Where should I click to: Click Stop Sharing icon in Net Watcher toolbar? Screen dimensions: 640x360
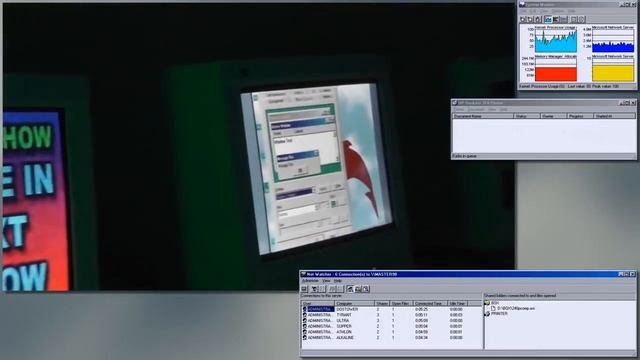point(340,289)
